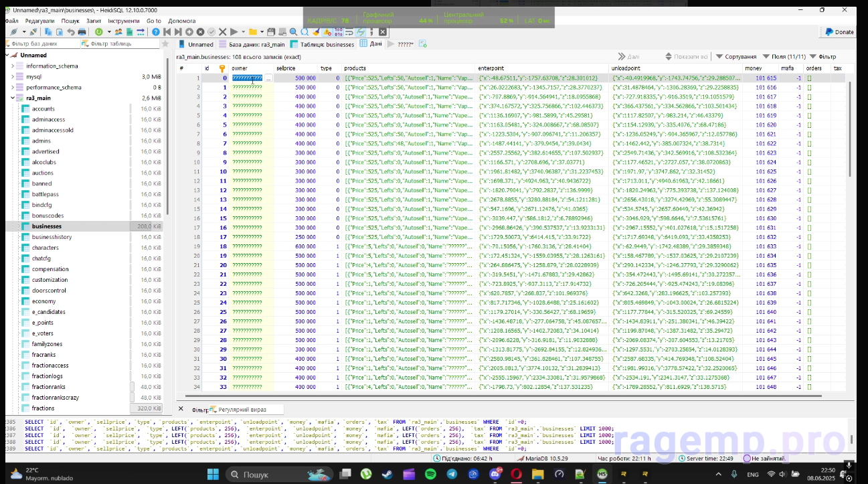
Task: Go to first row using toolbar icon
Action: coord(168,31)
